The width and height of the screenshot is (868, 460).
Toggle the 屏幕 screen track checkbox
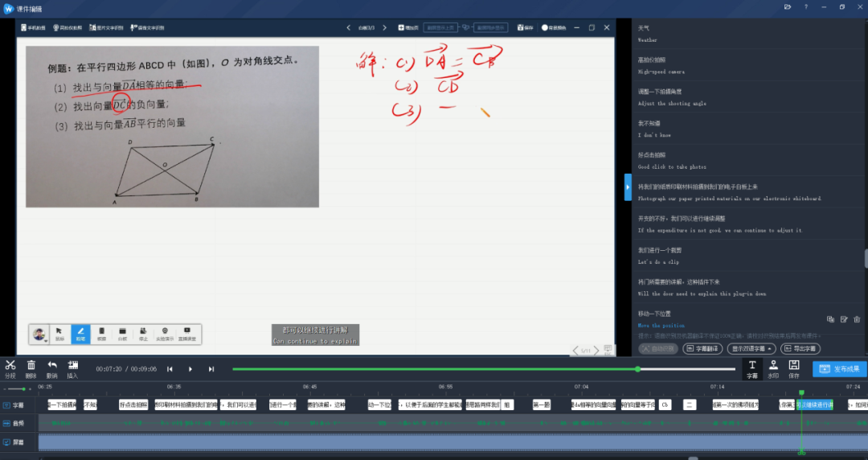click(6, 442)
